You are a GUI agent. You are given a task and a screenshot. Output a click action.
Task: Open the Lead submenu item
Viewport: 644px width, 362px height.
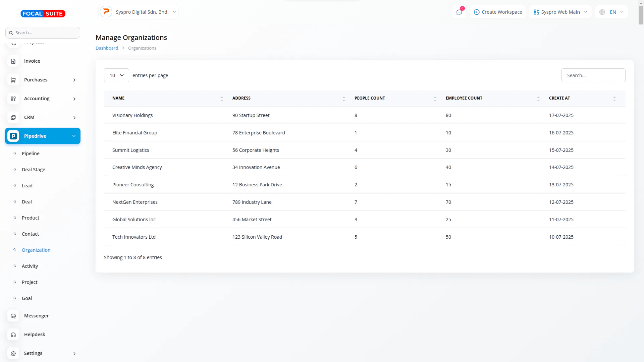tap(27, 186)
